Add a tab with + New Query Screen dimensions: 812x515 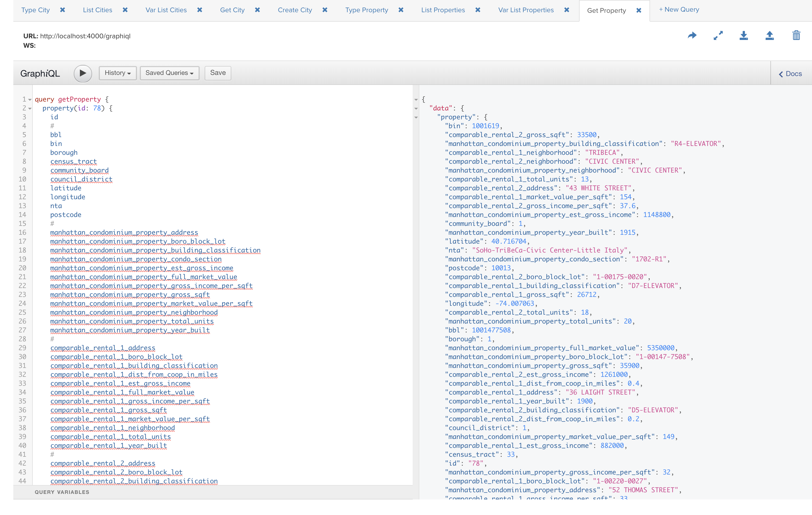tap(679, 10)
